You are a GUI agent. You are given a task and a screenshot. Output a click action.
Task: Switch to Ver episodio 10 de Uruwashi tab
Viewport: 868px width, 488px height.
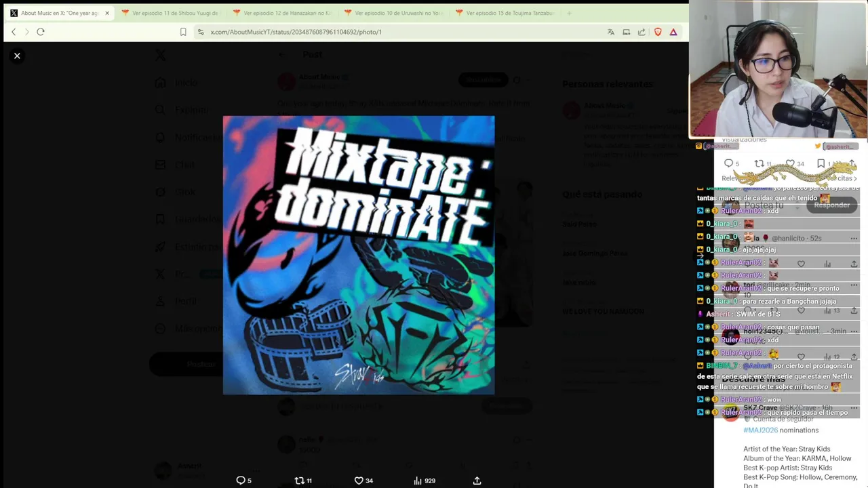pos(393,13)
